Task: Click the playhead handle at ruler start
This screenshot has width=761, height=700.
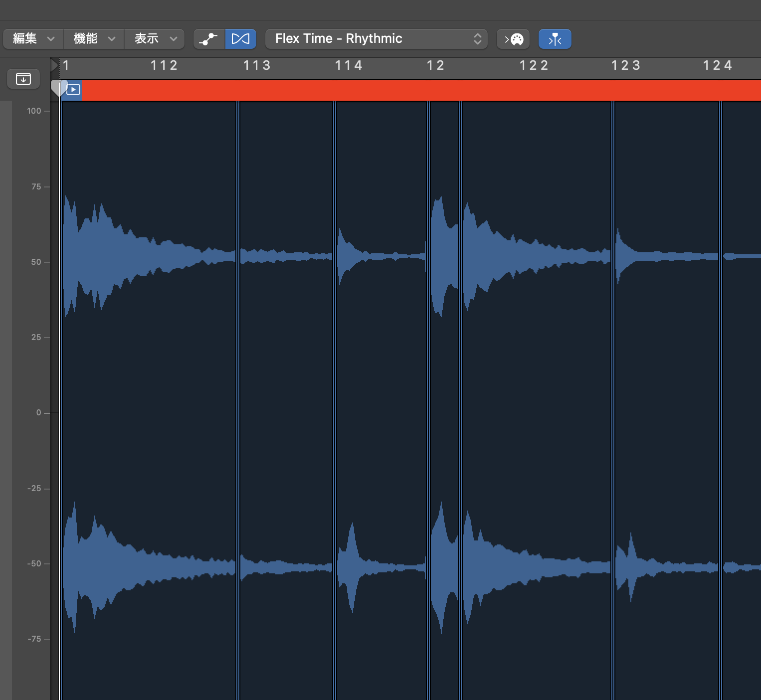Action: [x=59, y=88]
